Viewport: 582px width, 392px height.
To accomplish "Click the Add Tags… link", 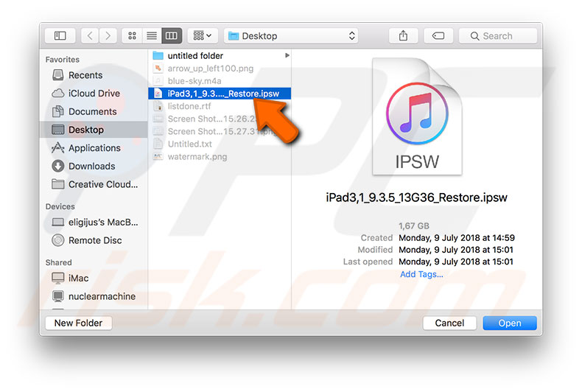I will click(x=421, y=274).
